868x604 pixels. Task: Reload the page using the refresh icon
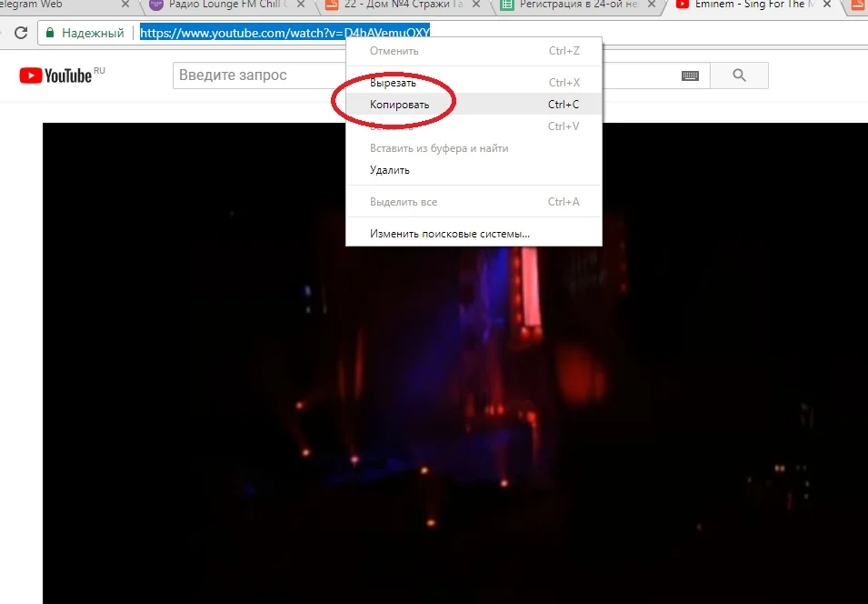(20, 32)
